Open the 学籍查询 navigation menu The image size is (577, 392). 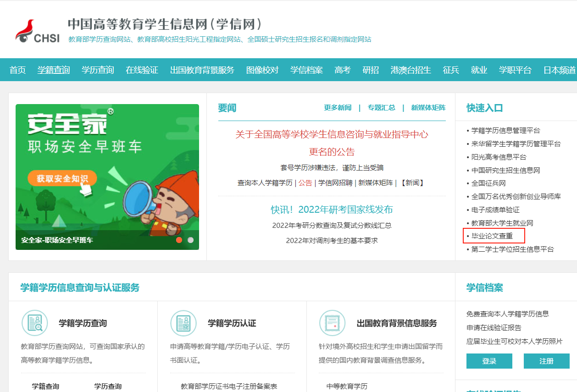pyautogui.click(x=54, y=70)
